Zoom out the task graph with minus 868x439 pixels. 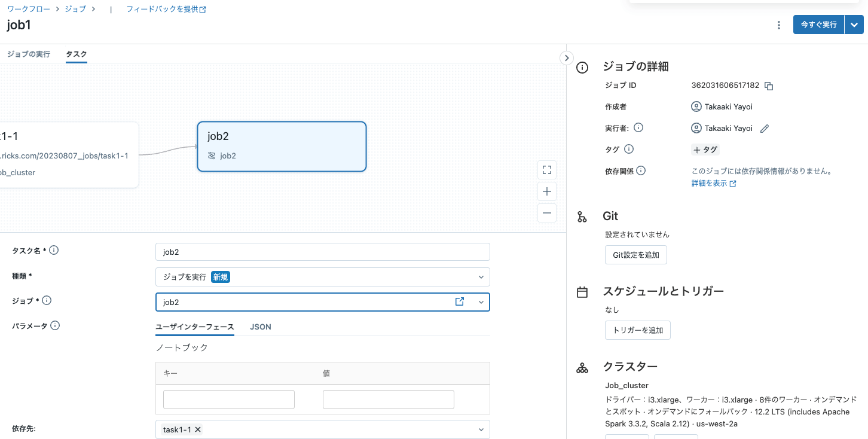[x=546, y=213]
